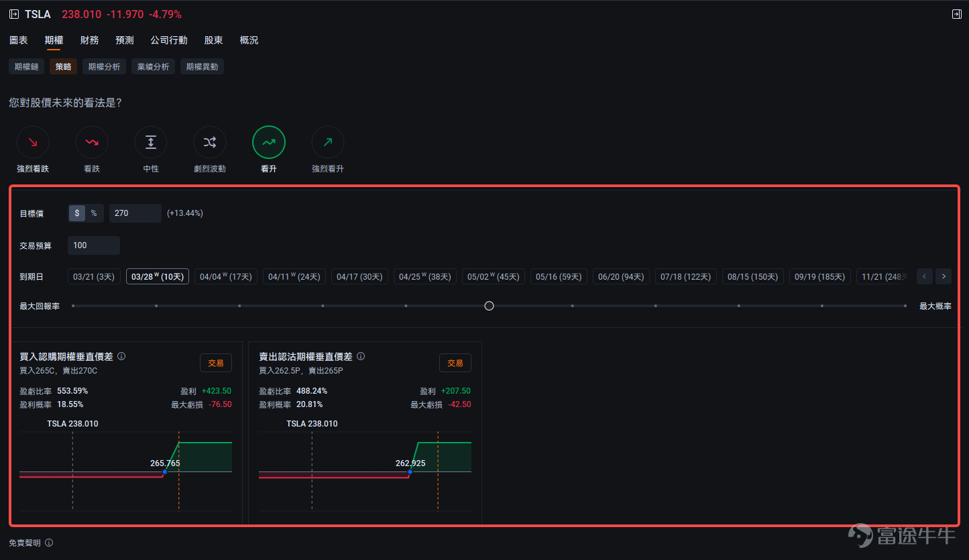Click the 553.59% profit-loss ratio value

click(72, 391)
